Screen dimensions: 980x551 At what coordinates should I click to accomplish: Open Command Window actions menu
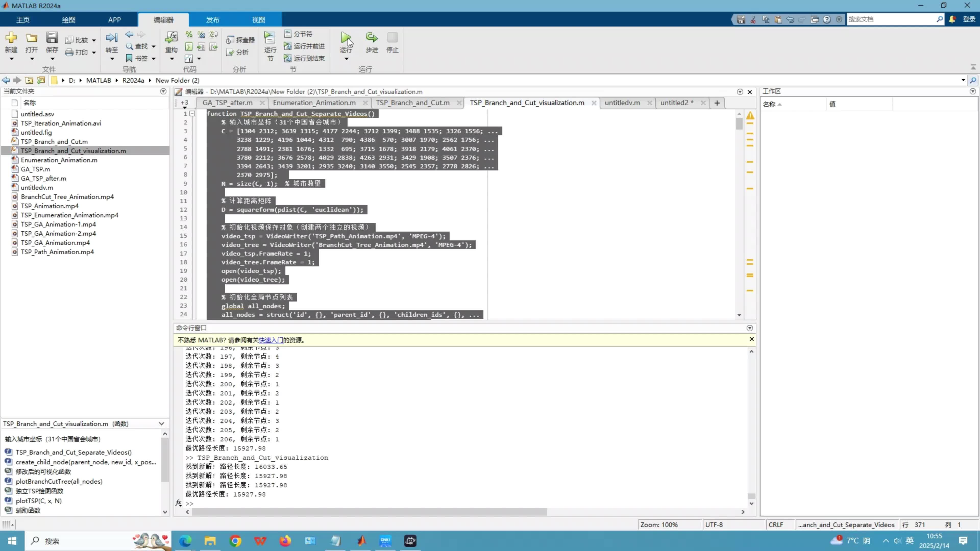(x=750, y=328)
